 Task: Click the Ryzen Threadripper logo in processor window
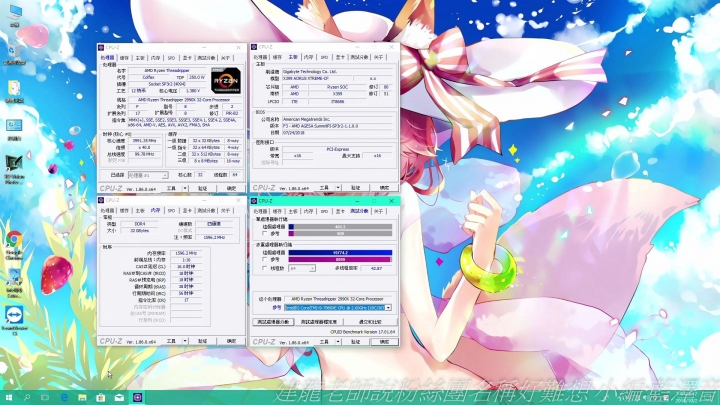[226, 80]
